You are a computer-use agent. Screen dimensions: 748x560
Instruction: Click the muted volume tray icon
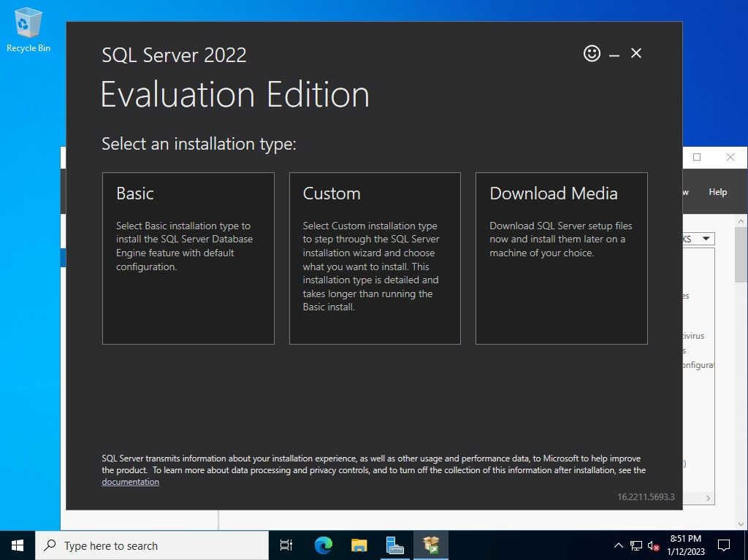[654, 545]
